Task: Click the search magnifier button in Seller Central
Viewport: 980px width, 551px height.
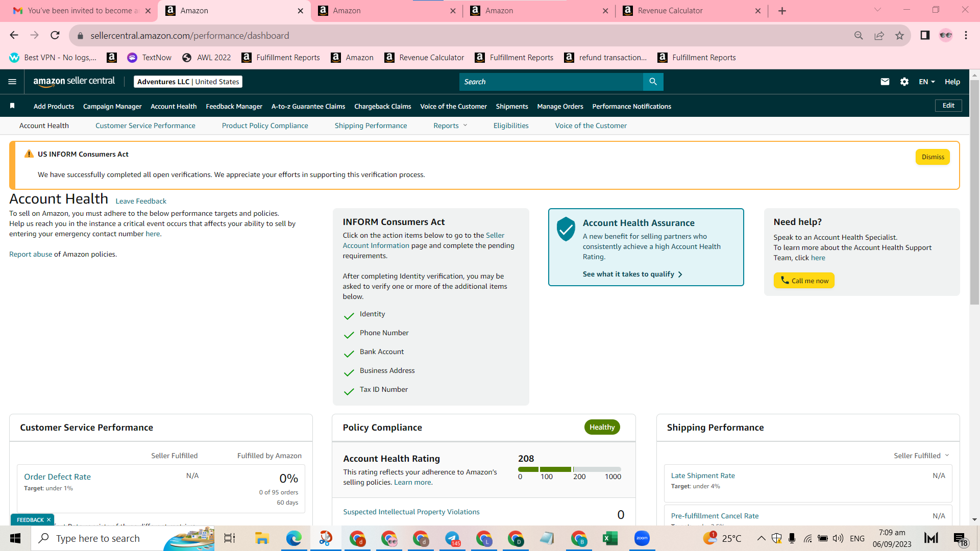Action: [653, 82]
